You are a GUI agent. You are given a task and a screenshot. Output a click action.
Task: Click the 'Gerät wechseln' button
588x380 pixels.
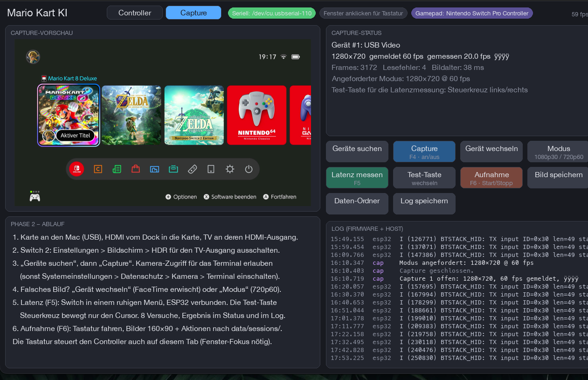(x=491, y=152)
